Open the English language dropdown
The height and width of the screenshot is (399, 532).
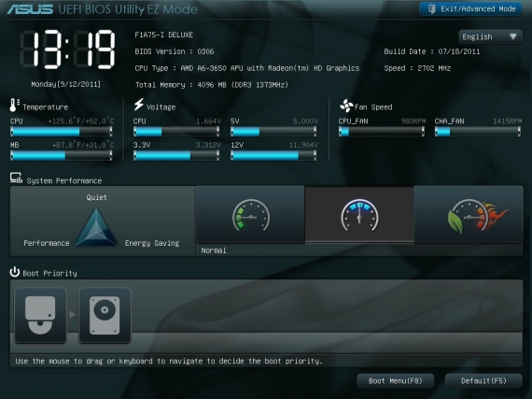click(x=490, y=36)
